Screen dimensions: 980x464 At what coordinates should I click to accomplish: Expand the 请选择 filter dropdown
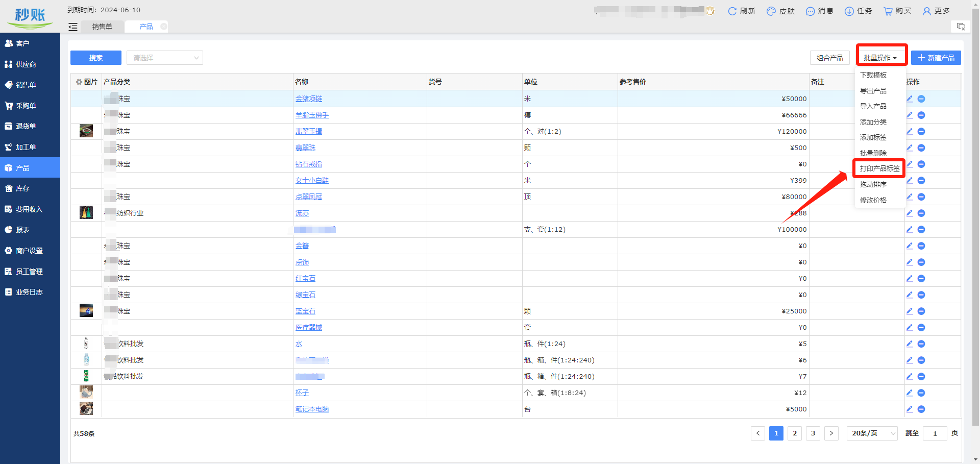(x=164, y=58)
